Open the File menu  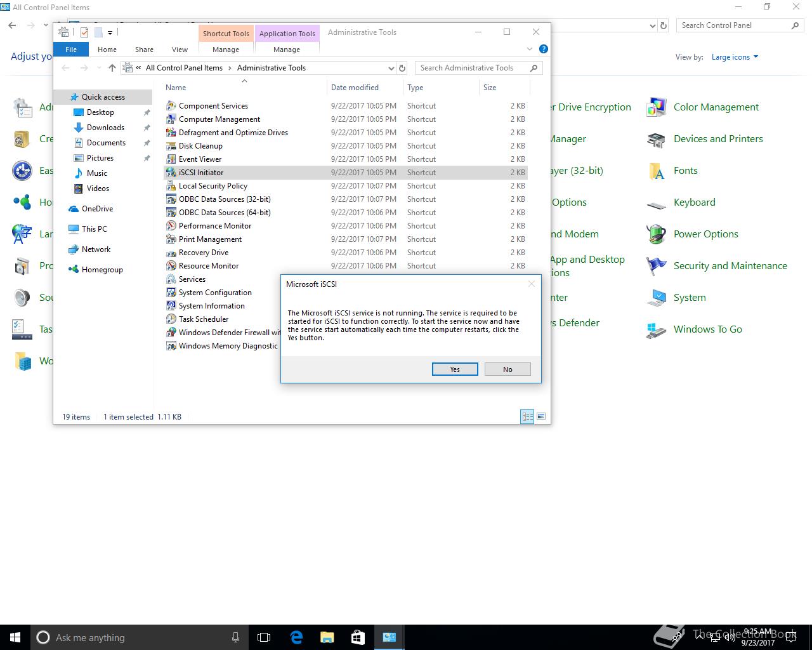click(x=71, y=50)
